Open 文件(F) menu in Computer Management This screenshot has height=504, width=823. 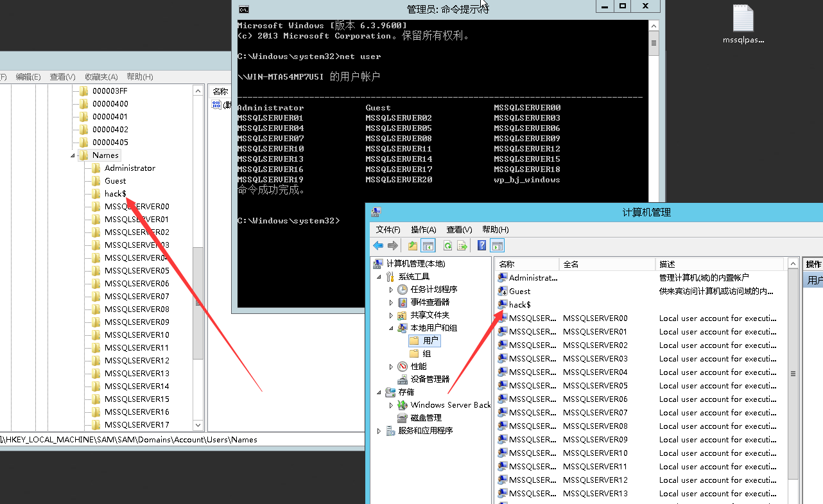click(x=388, y=229)
